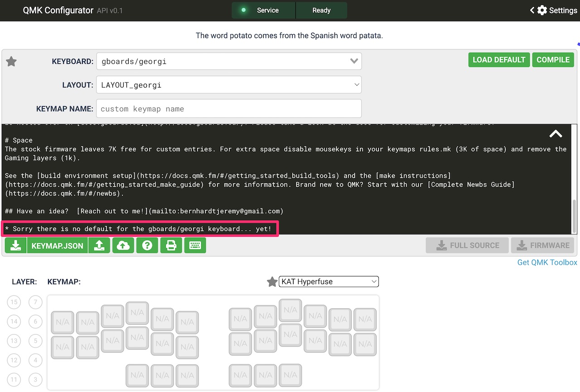The height and width of the screenshot is (392, 580).
Task: Click the KEYMAP.JSON button
Action: (x=58, y=246)
